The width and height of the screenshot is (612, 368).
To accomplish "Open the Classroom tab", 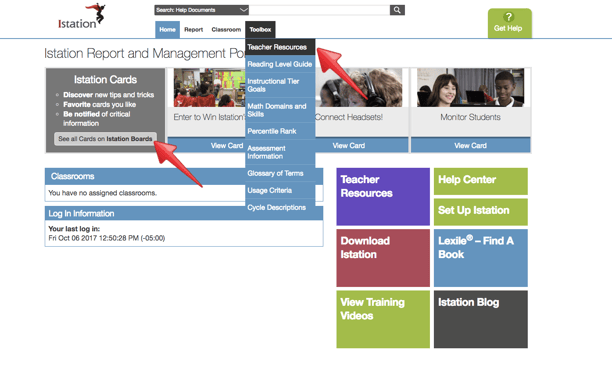I will pyautogui.click(x=226, y=30).
